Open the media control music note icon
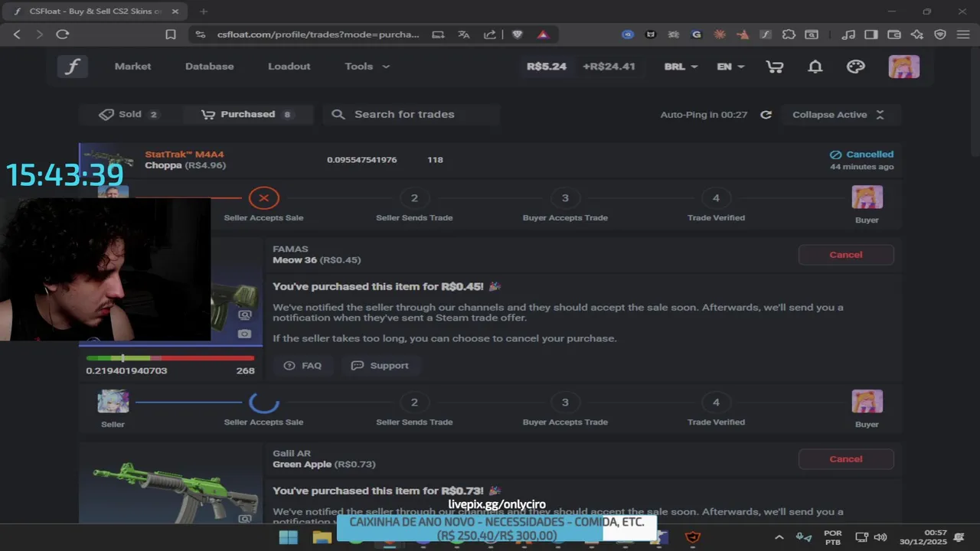Image resolution: width=980 pixels, height=551 pixels. pyautogui.click(x=848, y=34)
